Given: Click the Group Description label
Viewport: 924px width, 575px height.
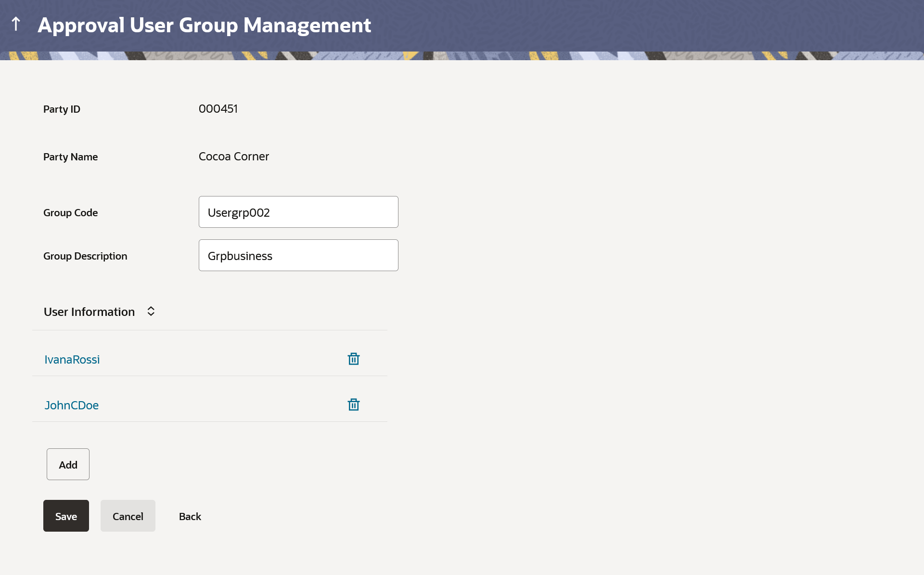Looking at the screenshot, I should click(x=85, y=256).
